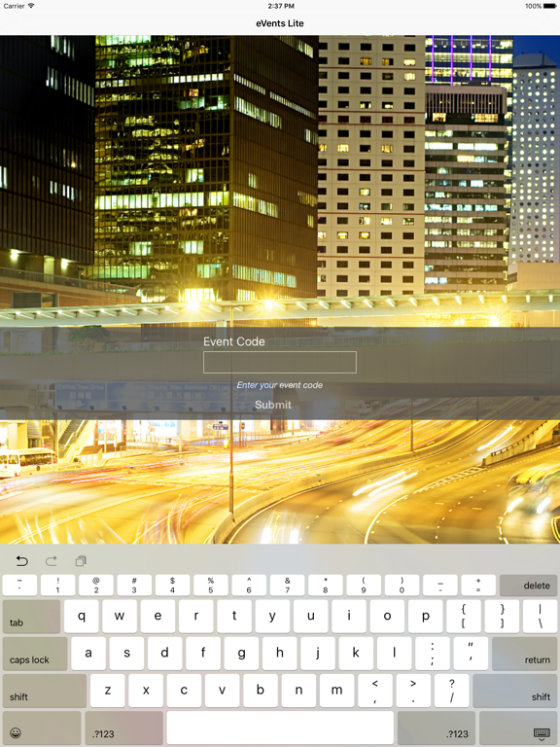Screen dimensions: 560x747
Task: Tap the u key
Action: click(310, 616)
